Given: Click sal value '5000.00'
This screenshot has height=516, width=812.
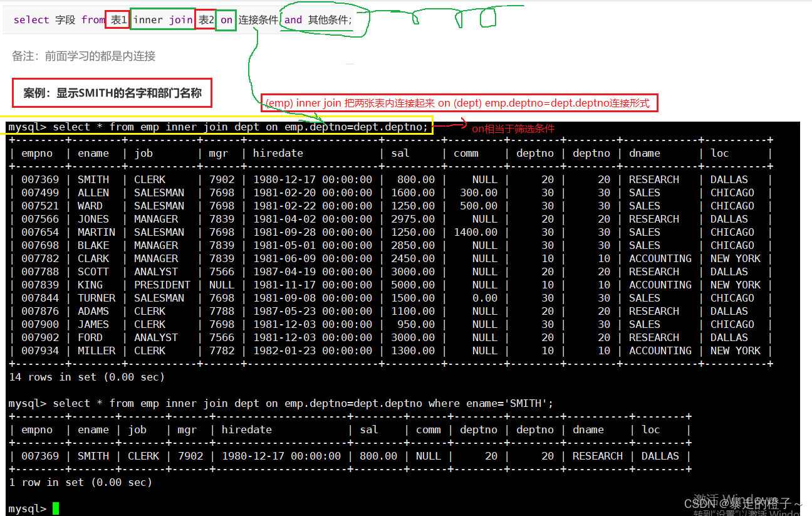Looking at the screenshot, I should coord(413,285).
